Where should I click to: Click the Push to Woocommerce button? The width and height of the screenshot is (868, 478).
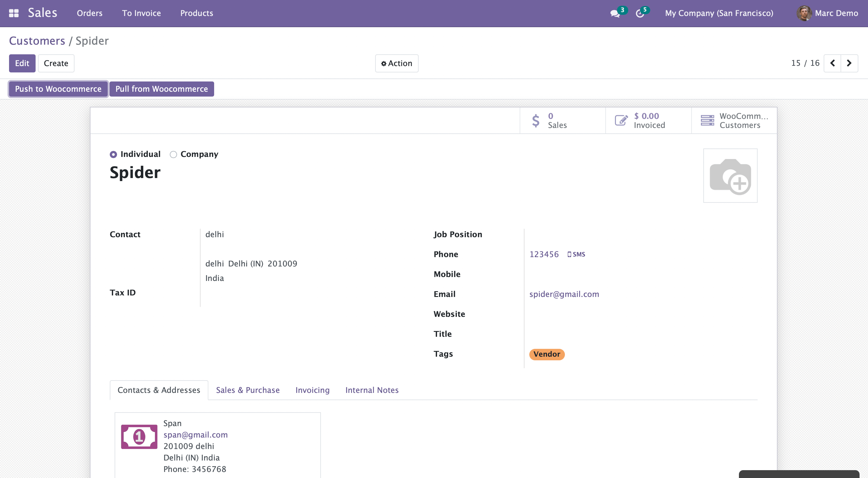[x=58, y=89]
